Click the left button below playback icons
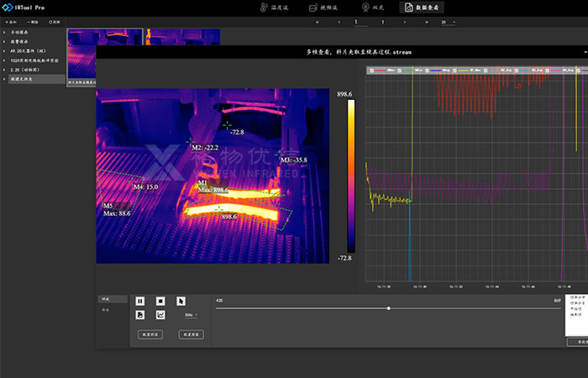Viewport: 588px width, 378px height. [x=150, y=334]
